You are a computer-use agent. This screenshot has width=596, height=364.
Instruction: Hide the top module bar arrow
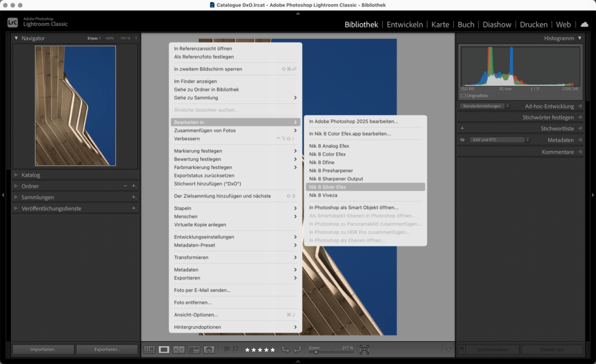[x=298, y=13]
